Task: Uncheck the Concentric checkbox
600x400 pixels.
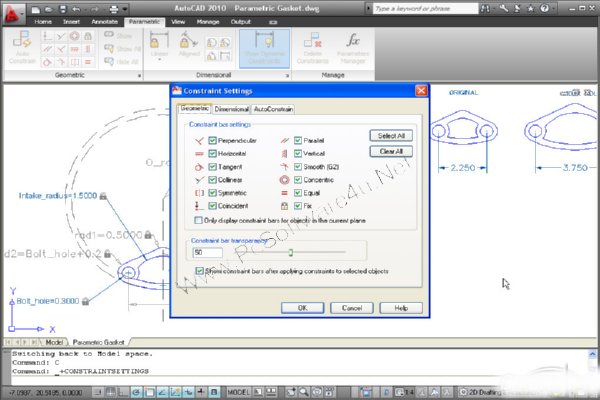Action: coord(298,180)
